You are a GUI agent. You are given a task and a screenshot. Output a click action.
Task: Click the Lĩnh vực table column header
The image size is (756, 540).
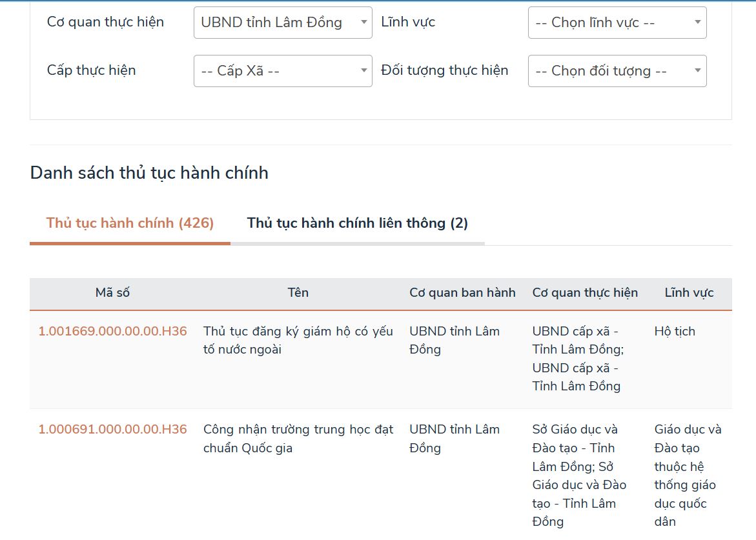pyautogui.click(x=689, y=293)
